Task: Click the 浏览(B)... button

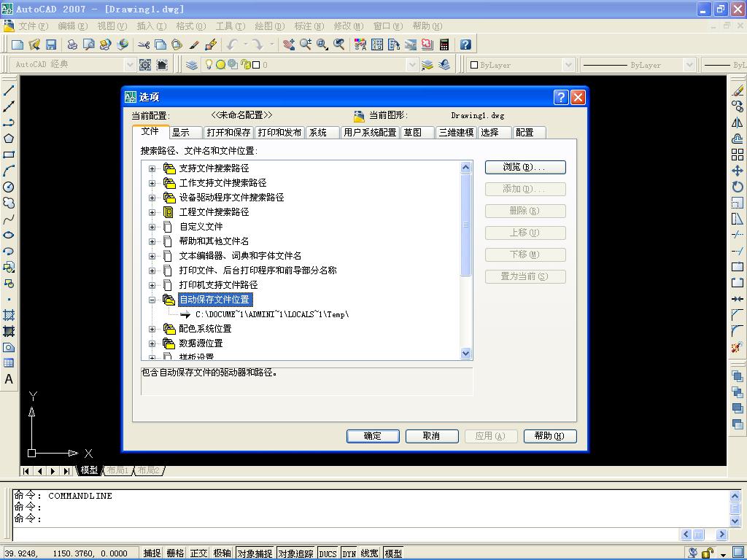Action: tap(525, 167)
